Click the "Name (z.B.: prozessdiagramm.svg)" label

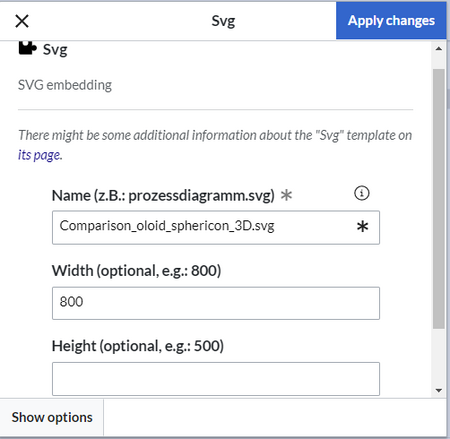pyautogui.click(x=163, y=195)
